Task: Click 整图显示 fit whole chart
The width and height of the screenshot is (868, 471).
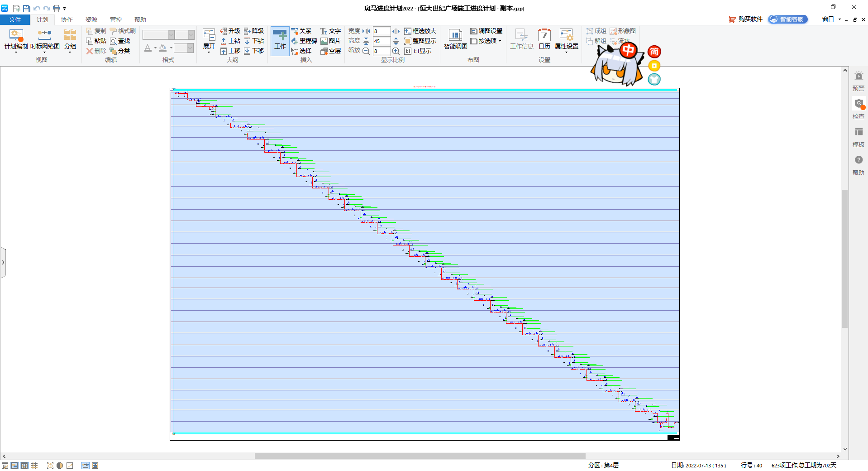Action: (x=420, y=41)
